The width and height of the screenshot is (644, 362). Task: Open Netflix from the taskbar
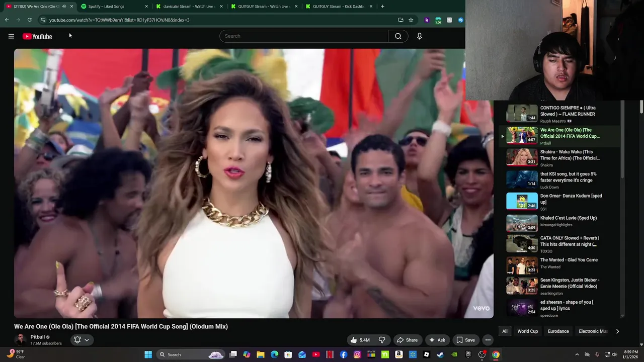[330, 354]
